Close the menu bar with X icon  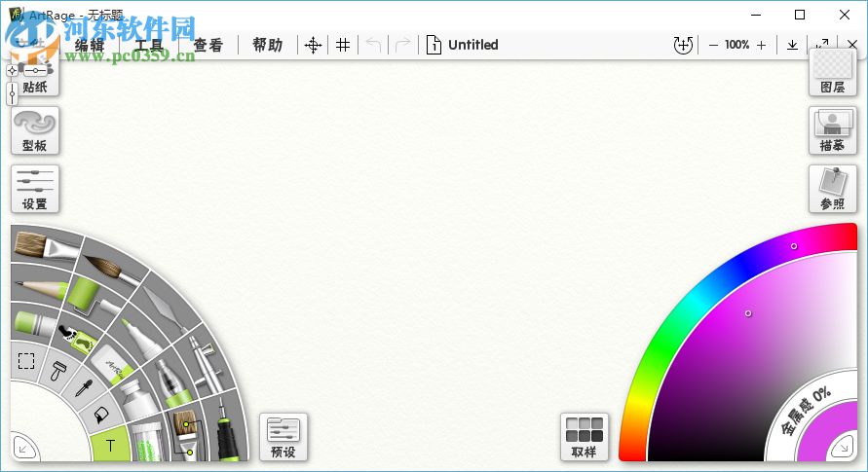click(x=852, y=44)
